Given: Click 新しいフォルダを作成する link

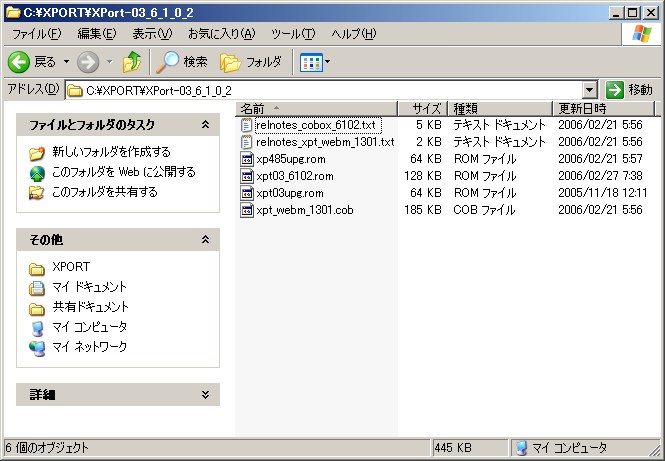Looking at the screenshot, I should pos(112,151).
